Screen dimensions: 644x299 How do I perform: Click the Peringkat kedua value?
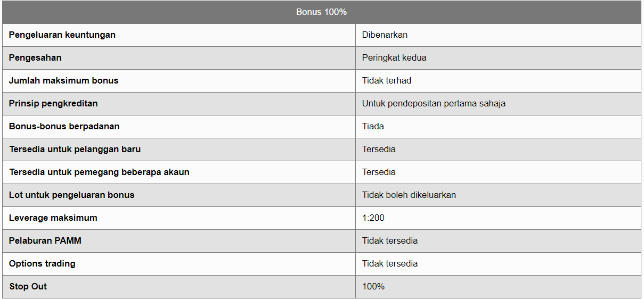[x=394, y=58]
